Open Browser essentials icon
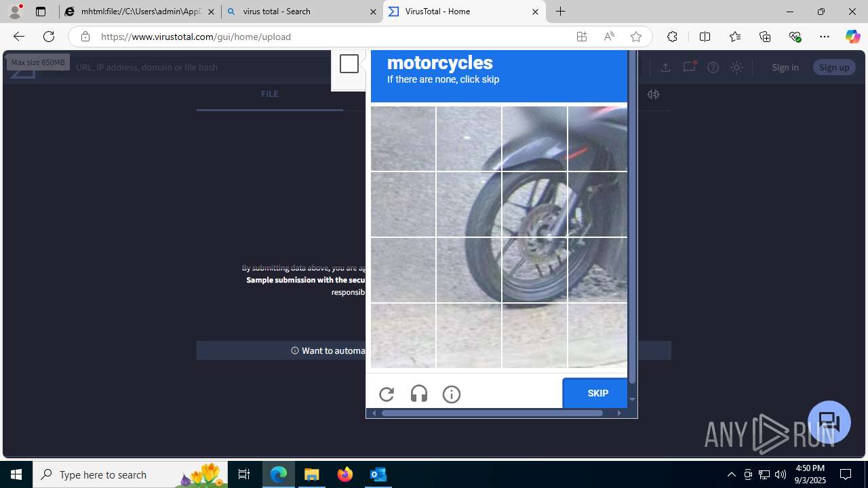The width and height of the screenshot is (868, 488). point(795,37)
